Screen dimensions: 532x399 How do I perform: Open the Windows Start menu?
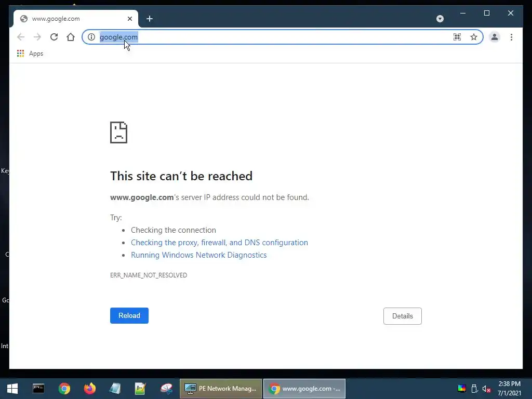(x=12, y=389)
